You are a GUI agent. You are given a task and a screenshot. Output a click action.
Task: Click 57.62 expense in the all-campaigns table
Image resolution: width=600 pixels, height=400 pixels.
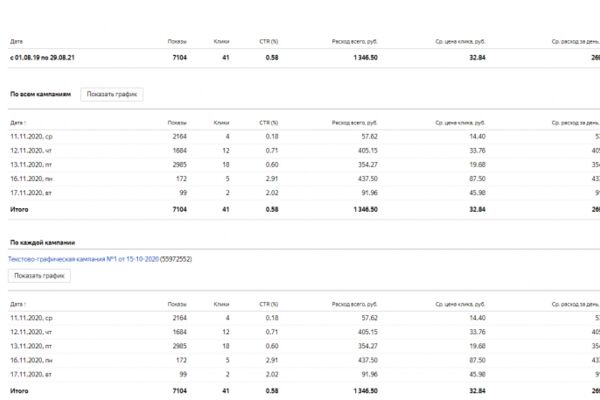click(x=370, y=137)
